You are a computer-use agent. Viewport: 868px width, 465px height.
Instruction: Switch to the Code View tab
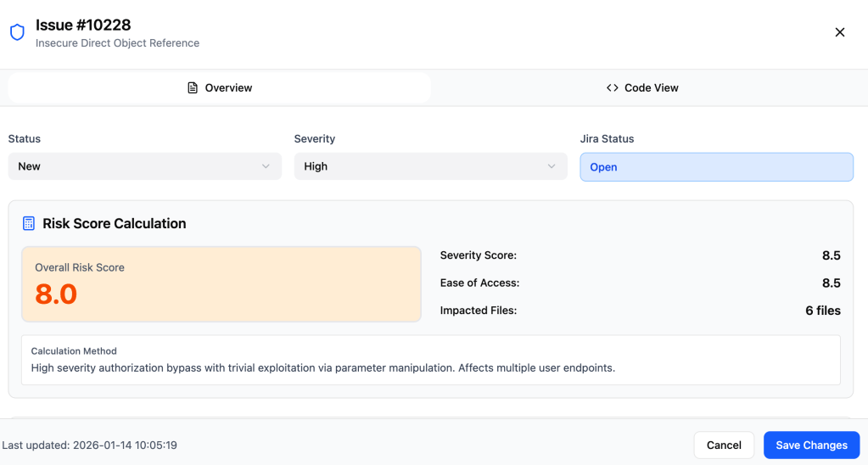pos(642,88)
